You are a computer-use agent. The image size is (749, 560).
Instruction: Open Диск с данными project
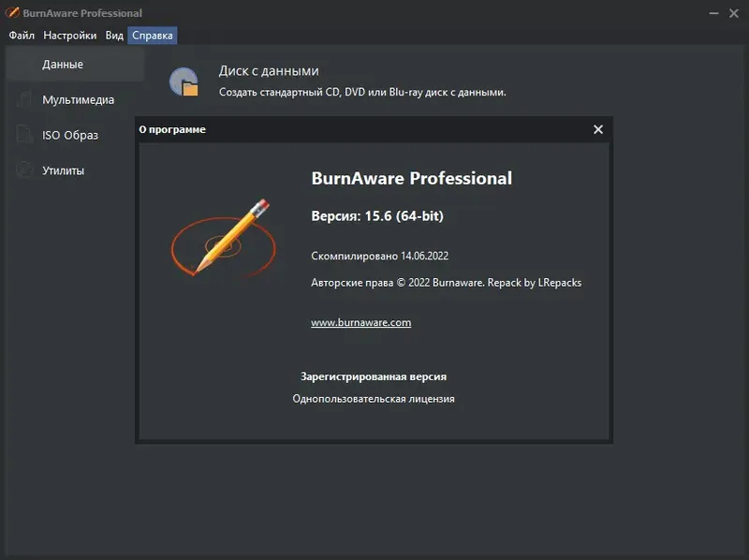pyautogui.click(x=269, y=71)
